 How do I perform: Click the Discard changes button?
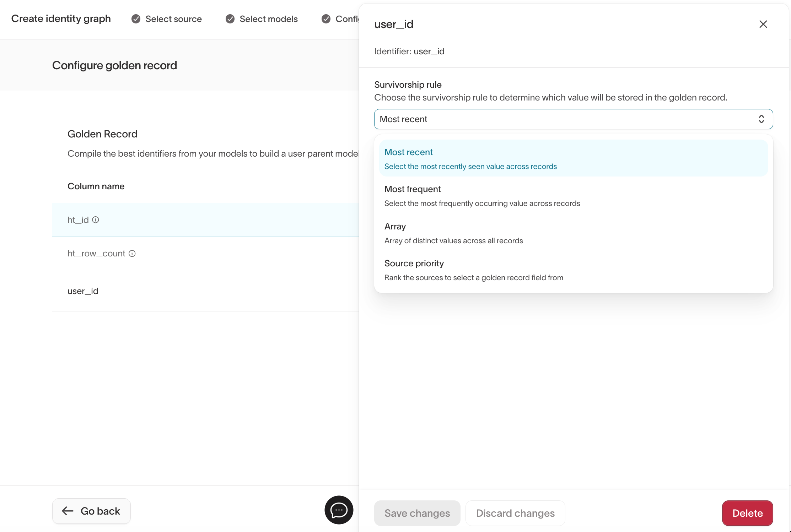(x=515, y=513)
